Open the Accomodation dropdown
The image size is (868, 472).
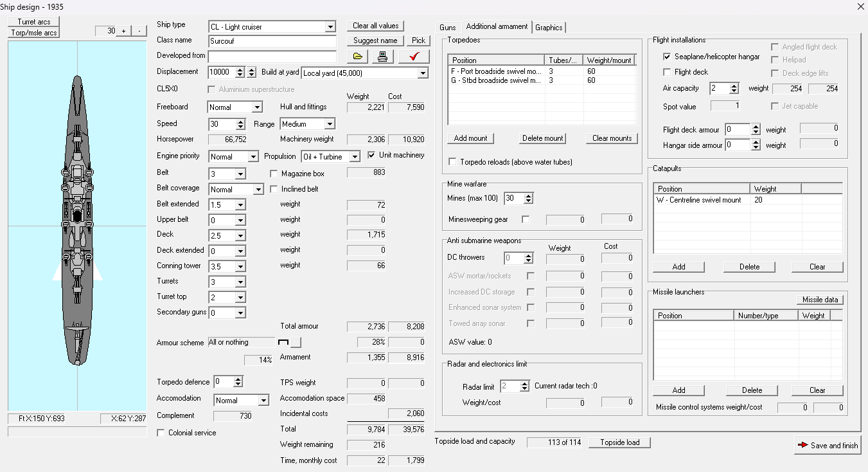point(263,401)
